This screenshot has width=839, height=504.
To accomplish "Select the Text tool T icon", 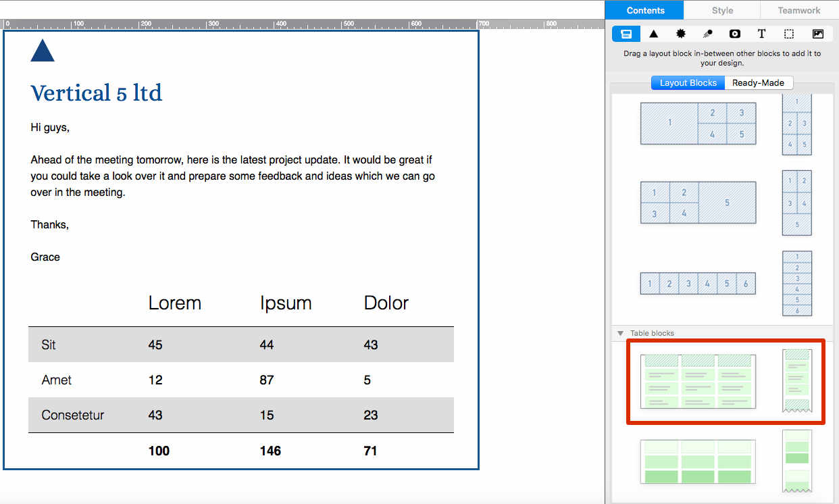I will click(x=761, y=33).
